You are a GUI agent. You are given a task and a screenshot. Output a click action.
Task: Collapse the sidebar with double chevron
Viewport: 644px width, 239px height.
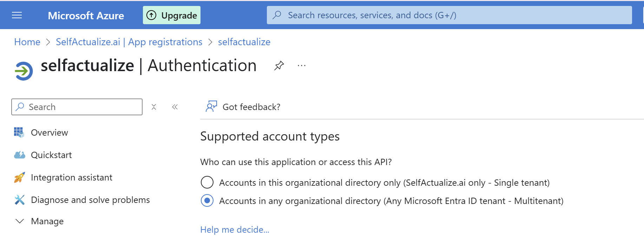pos(175,107)
